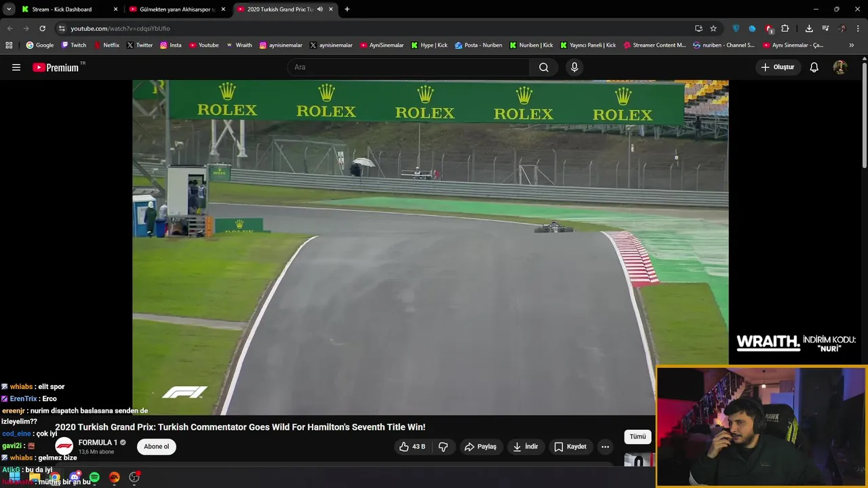This screenshot has width=868, height=488.
Task: Open the Extensions puzzle piece menu
Action: coord(785,28)
